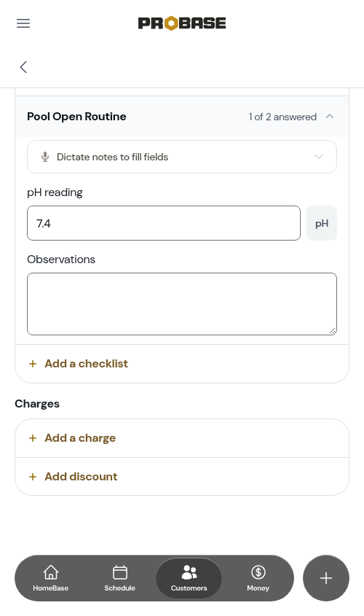Click the pH reading input field

tap(164, 223)
